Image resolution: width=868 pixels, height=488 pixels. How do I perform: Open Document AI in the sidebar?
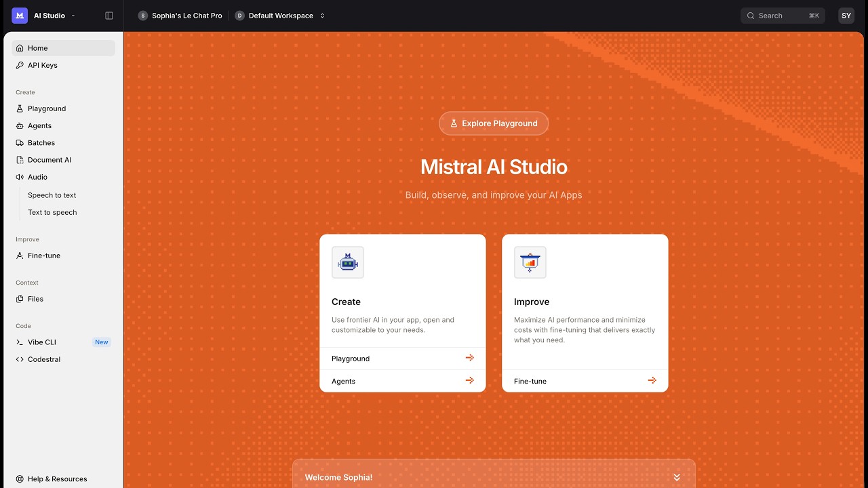tap(64, 160)
